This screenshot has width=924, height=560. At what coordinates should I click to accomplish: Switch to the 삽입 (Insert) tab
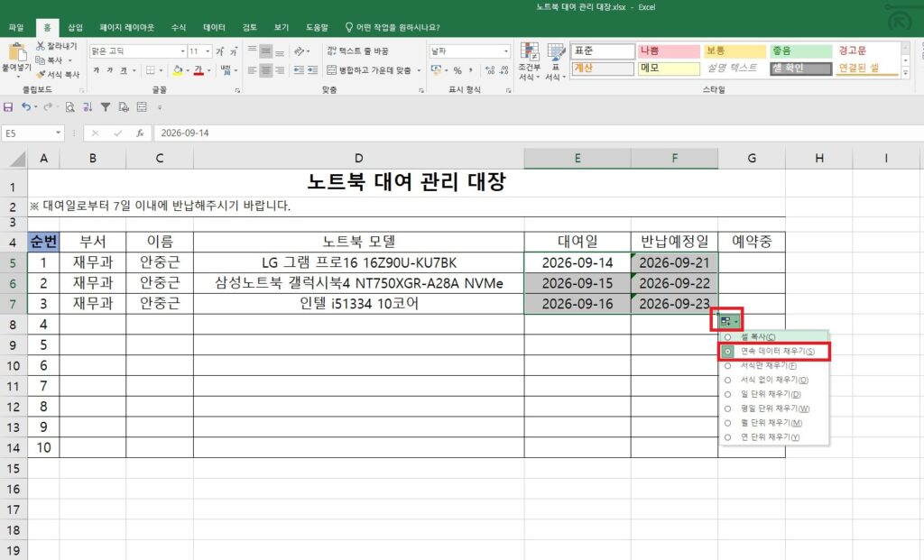pyautogui.click(x=76, y=27)
